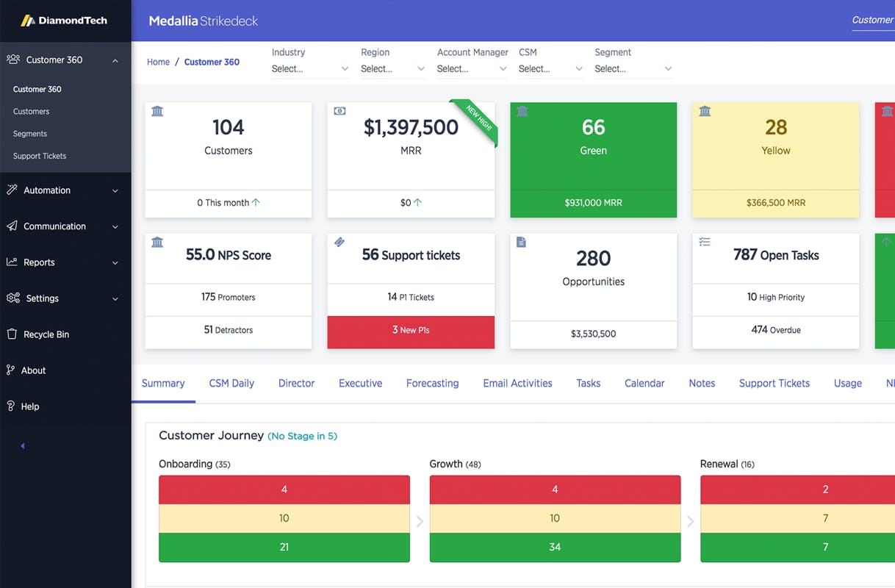Image resolution: width=895 pixels, height=588 pixels.
Task: Click the No Stage in 5 link
Action: [x=302, y=436]
